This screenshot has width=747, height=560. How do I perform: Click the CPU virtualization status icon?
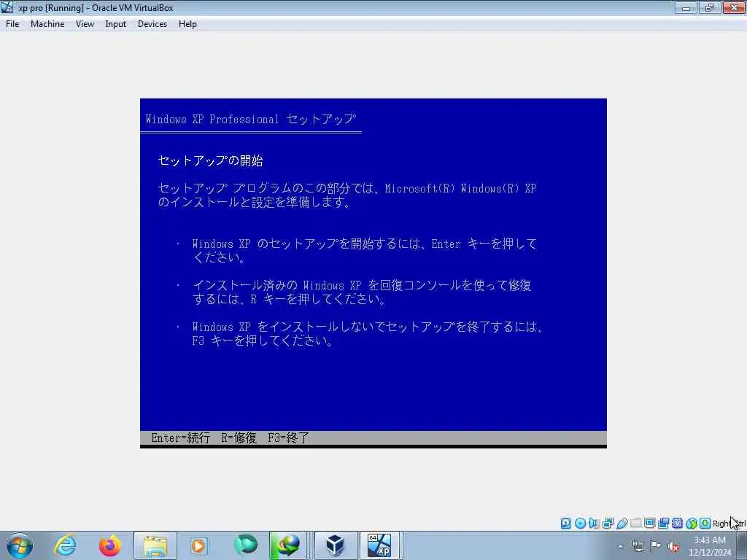tap(677, 524)
